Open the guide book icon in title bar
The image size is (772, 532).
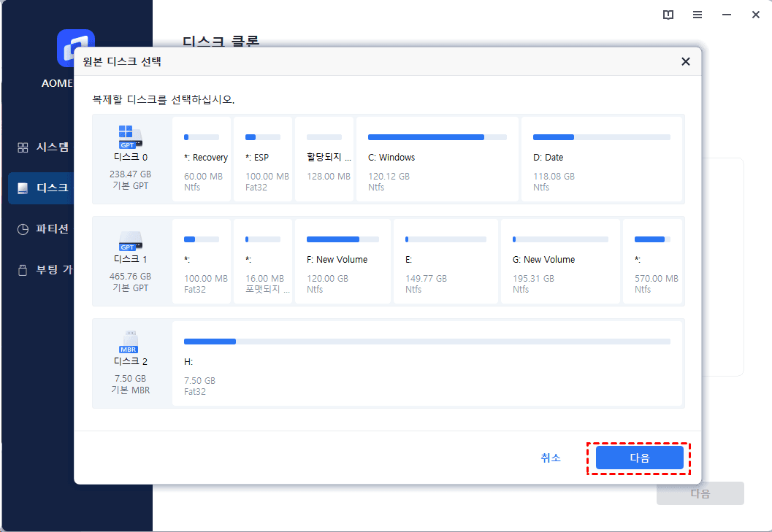[668, 15]
